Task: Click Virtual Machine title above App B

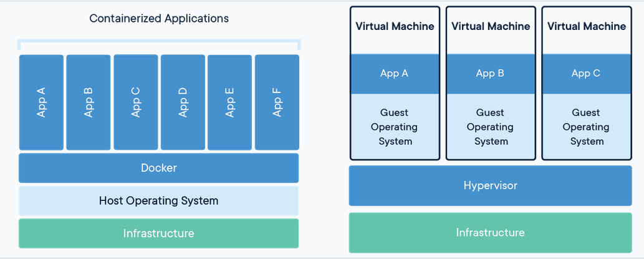Action: [x=491, y=26]
